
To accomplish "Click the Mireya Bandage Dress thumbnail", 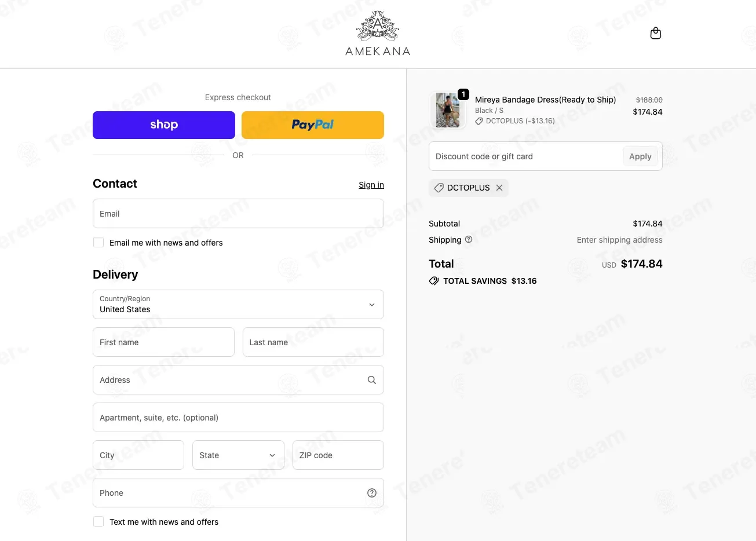I will pos(448,110).
